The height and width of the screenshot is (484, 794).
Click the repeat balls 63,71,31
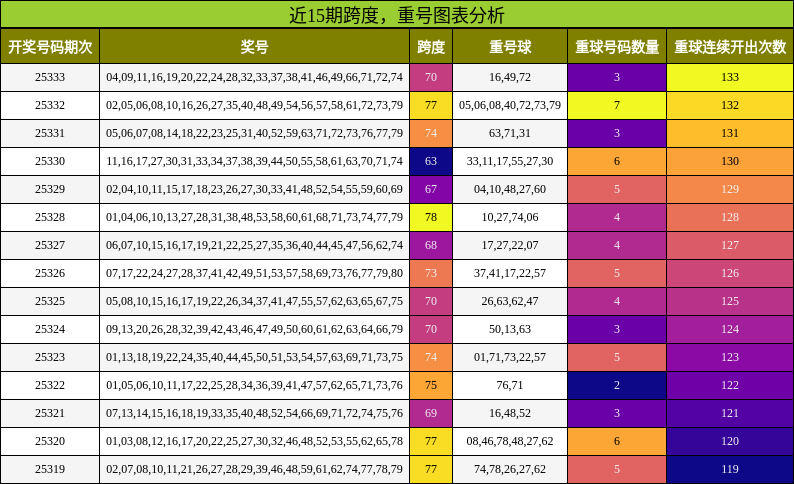pos(510,133)
